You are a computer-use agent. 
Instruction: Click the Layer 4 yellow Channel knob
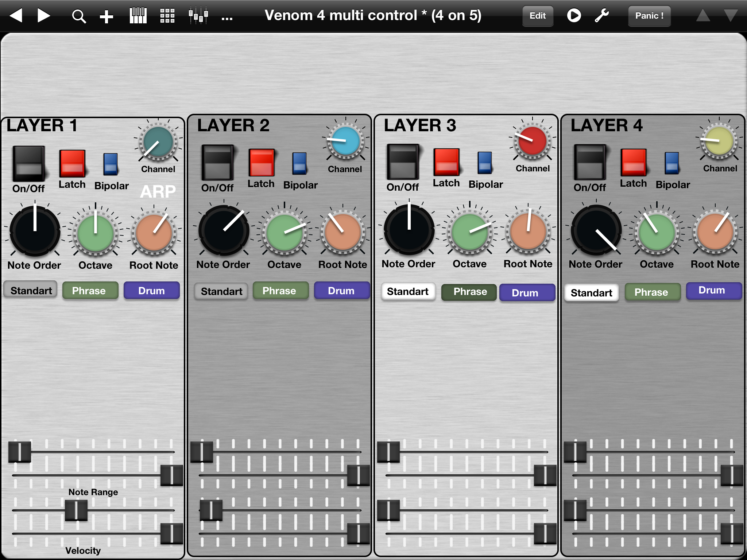pyautogui.click(x=719, y=141)
